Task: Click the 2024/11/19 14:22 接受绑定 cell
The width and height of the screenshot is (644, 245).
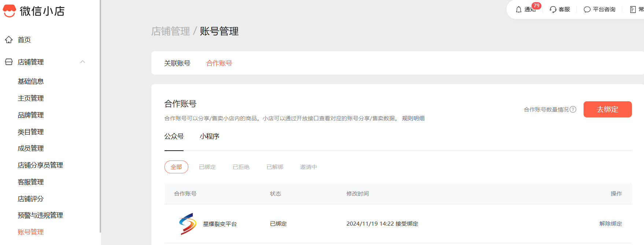Action: [x=382, y=223]
